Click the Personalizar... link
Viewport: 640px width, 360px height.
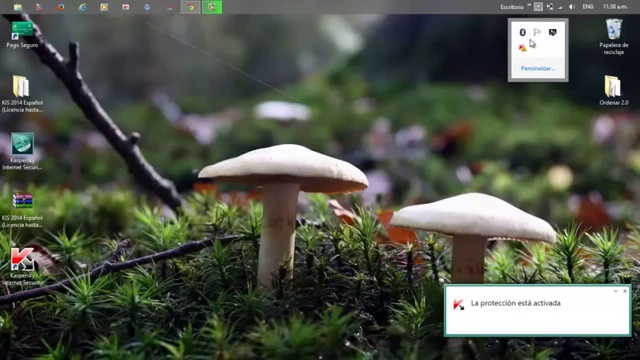[x=538, y=69]
